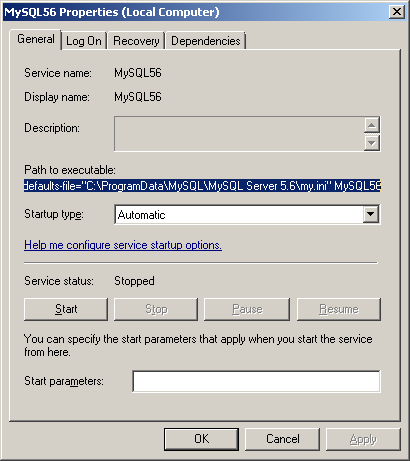
Task: Open the Dependencies tab
Action: [x=205, y=41]
